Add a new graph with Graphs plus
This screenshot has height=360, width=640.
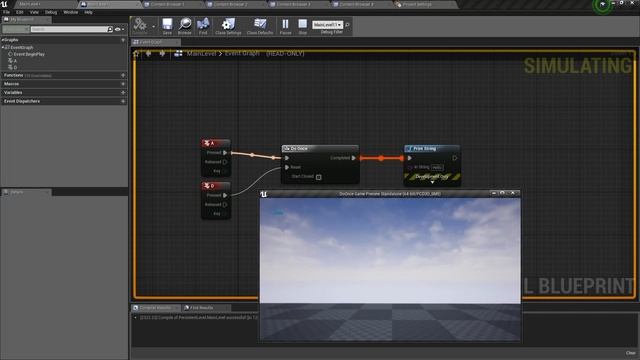point(123,40)
